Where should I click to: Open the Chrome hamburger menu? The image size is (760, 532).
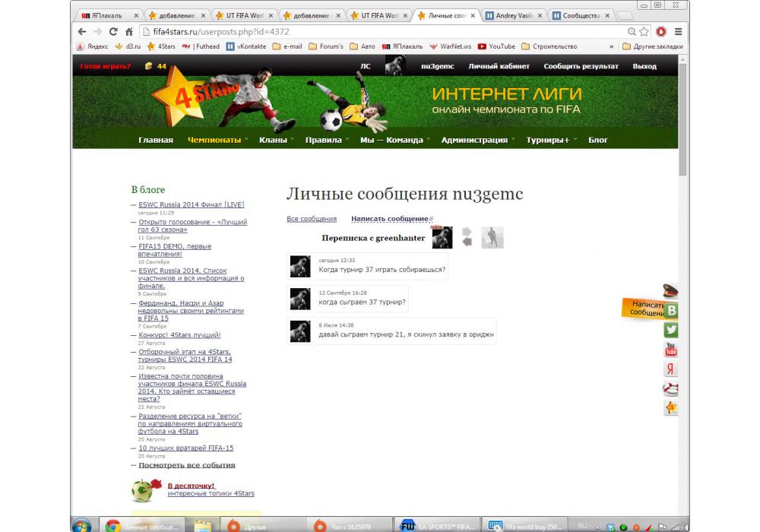pos(678,32)
